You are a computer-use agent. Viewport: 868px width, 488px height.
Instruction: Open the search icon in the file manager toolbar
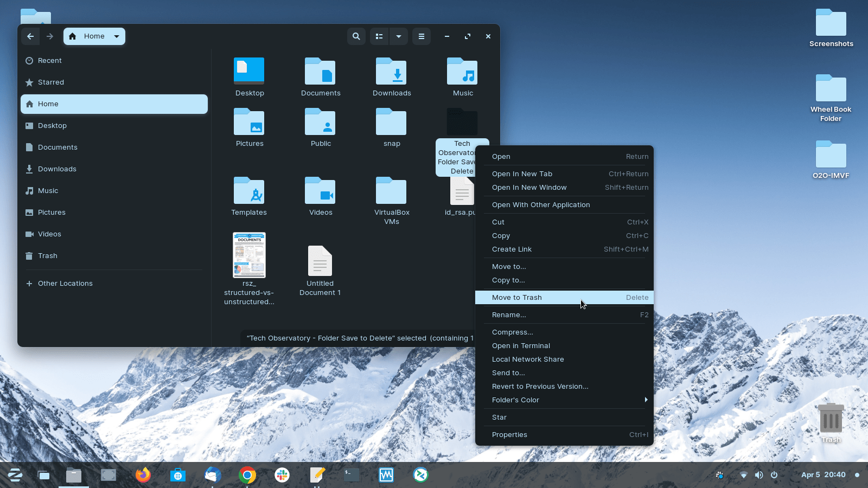(356, 36)
